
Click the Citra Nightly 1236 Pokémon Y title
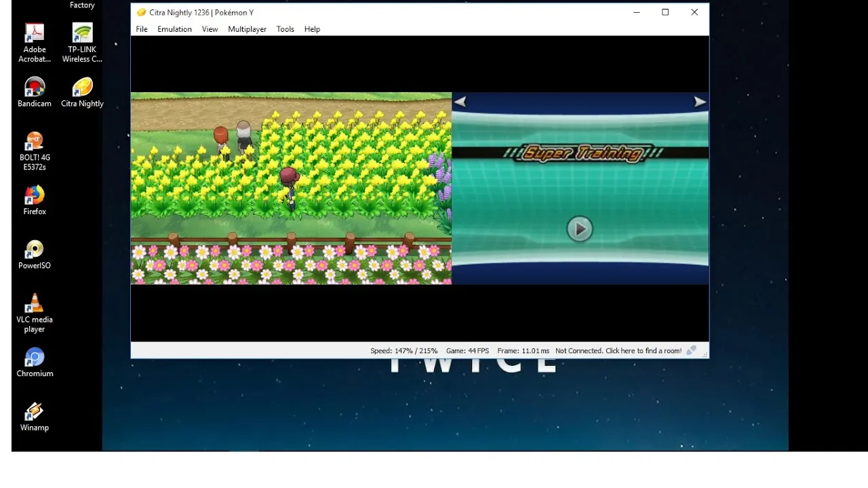click(201, 12)
